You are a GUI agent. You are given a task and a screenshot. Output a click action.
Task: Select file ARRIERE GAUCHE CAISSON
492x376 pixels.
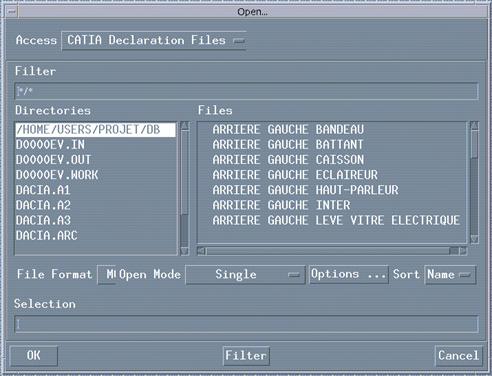pos(288,160)
